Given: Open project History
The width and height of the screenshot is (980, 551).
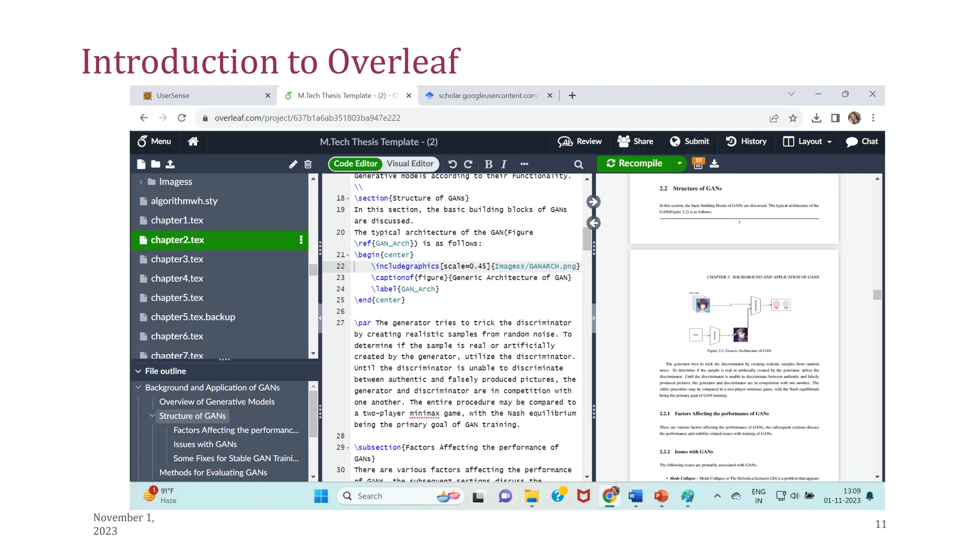Looking at the screenshot, I should (x=746, y=142).
